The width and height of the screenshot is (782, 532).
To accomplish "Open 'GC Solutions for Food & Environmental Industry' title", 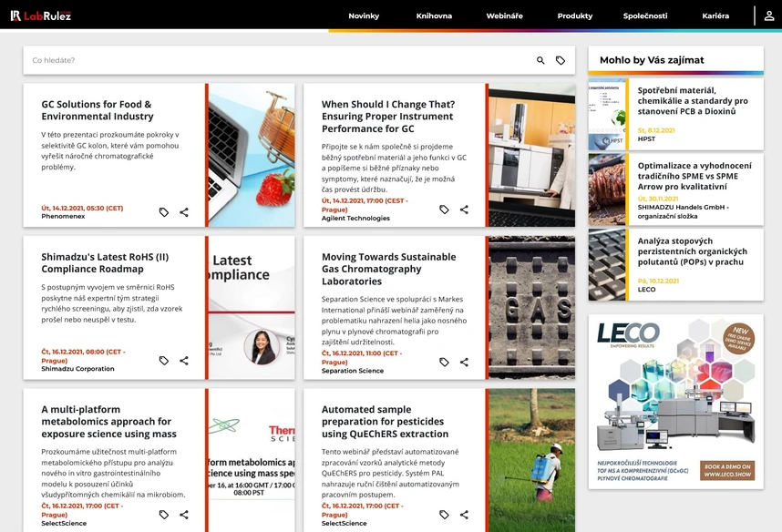I will (x=98, y=110).
